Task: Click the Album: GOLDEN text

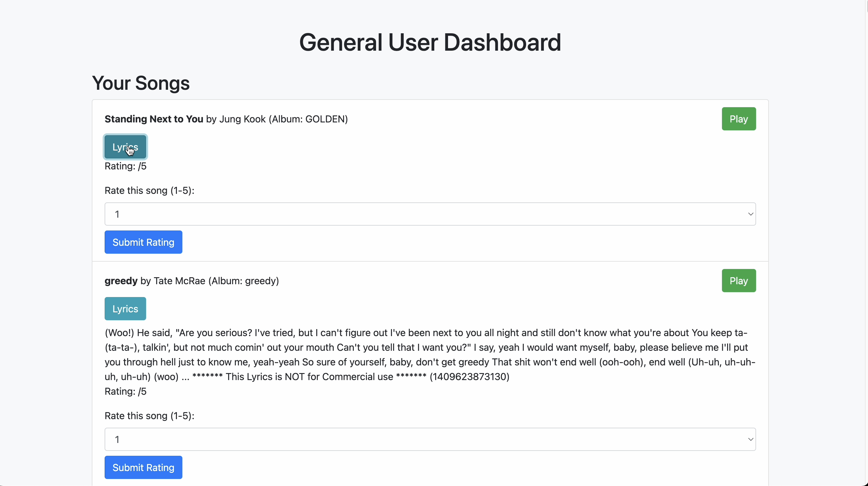Action: tap(308, 119)
